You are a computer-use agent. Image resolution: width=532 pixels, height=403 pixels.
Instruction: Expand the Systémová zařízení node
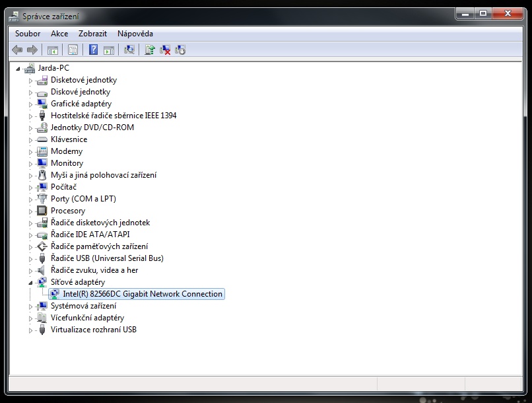pos(30,307)
